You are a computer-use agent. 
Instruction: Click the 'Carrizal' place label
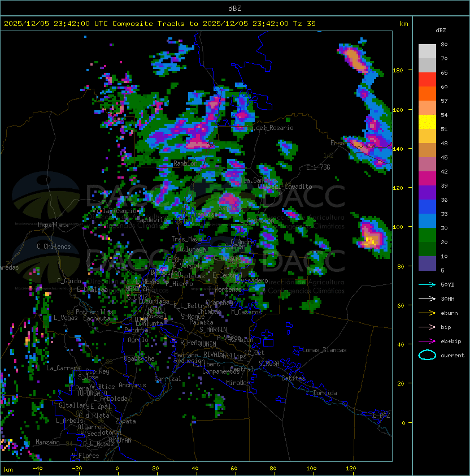[168, 379]
